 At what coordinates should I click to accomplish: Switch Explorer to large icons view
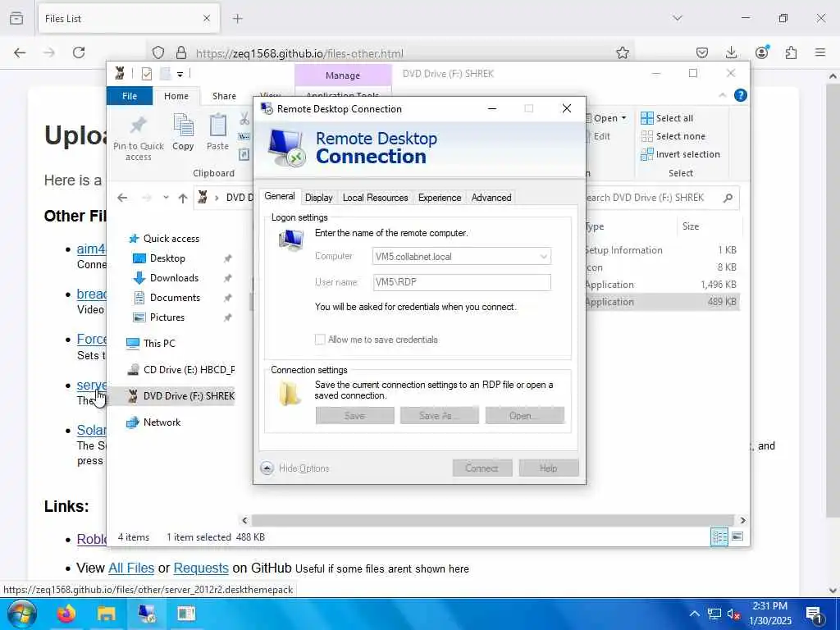(x=737, y=536)
